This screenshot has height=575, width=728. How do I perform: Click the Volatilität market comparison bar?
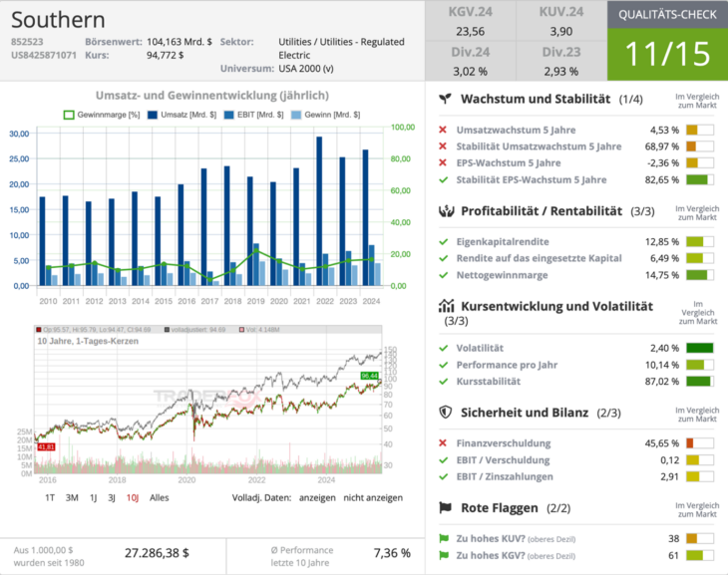(x=700, y=348)
